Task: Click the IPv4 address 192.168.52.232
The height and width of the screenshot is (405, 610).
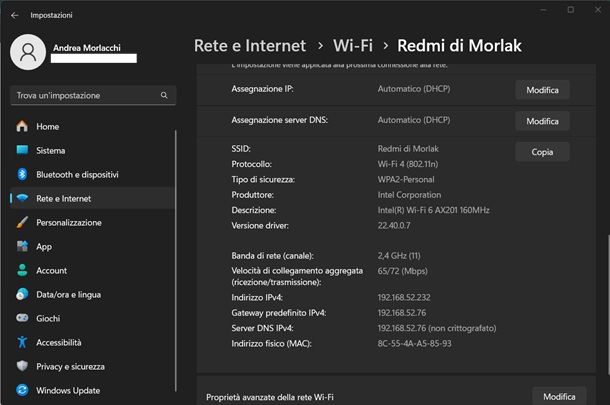Action: (404, 297)
